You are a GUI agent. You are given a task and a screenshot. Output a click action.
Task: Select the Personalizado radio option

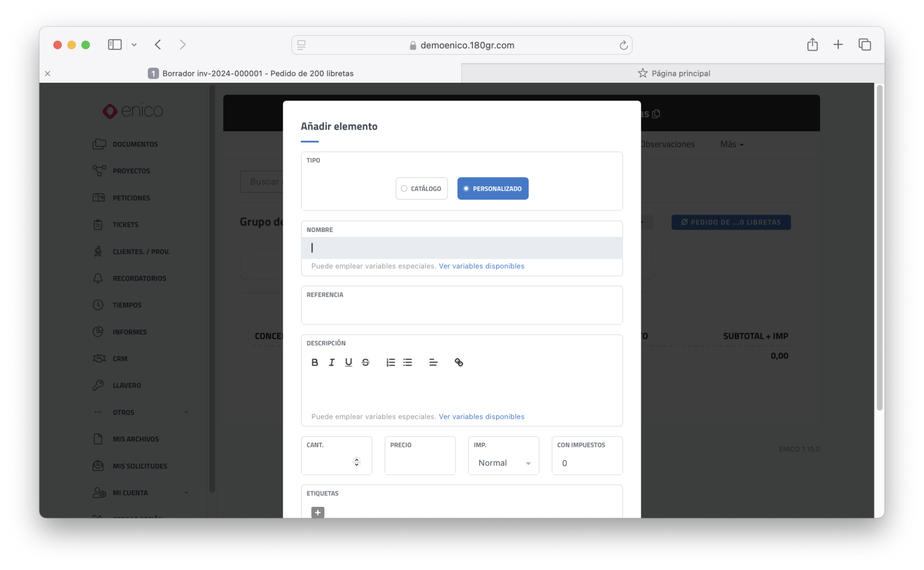coord(493,189)
